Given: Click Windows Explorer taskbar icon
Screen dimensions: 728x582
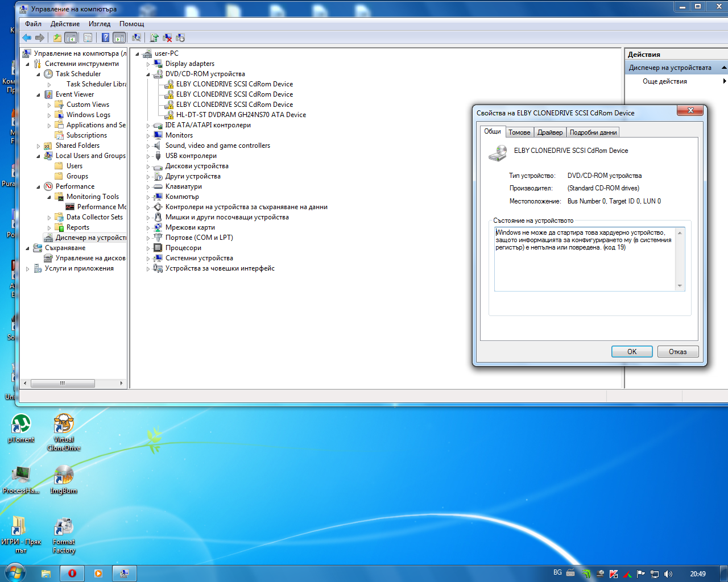Looking at the screenshot, I should click(x=45, y=573).
